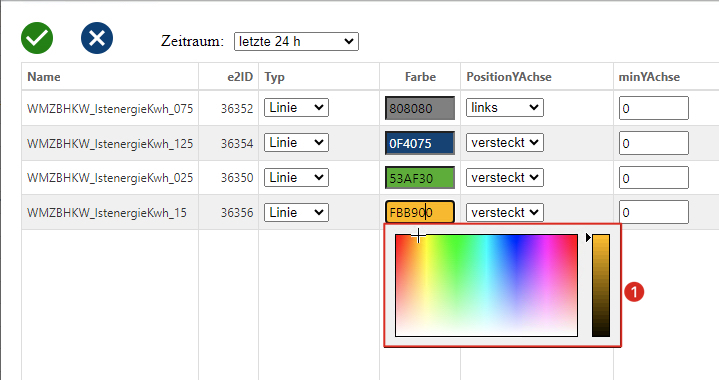Open PositionYAchse dropdown in row 36356
Viewport: 719px width, 380px height.
click(x=504, y=212)
